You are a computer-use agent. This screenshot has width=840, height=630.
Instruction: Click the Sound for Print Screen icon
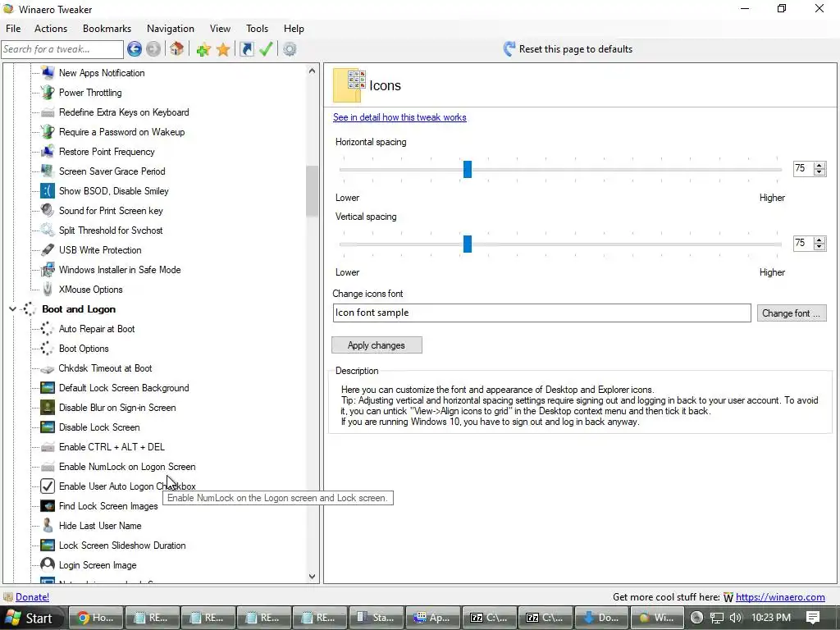click(48, 211)
